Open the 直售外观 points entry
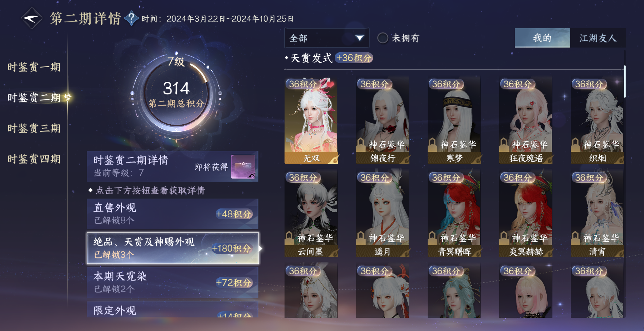The width and height of the screenshot is (644, 331). point(172,214)
